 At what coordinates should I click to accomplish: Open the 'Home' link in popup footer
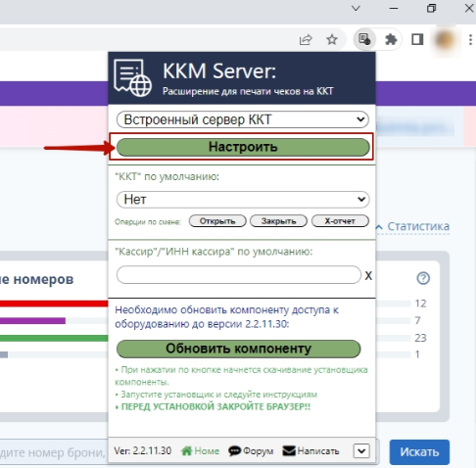[200, 451]
